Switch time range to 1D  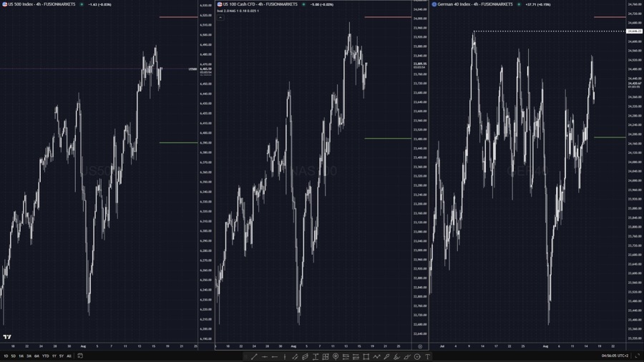coord(6,356)
